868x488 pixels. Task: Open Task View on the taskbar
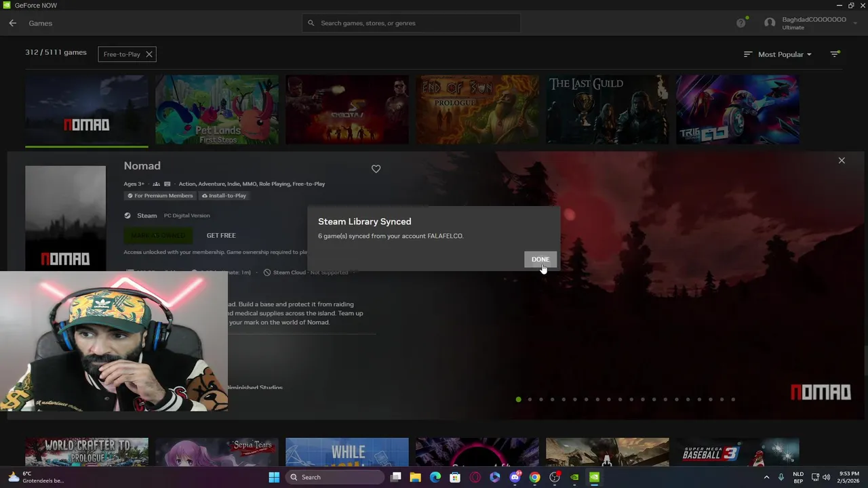[x=396, y=477]
